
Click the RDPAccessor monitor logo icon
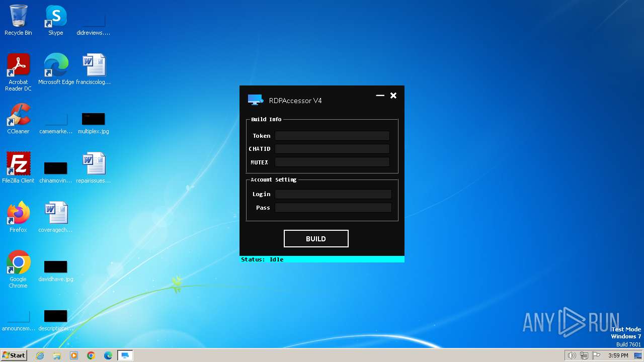click(x=256, y=100)
